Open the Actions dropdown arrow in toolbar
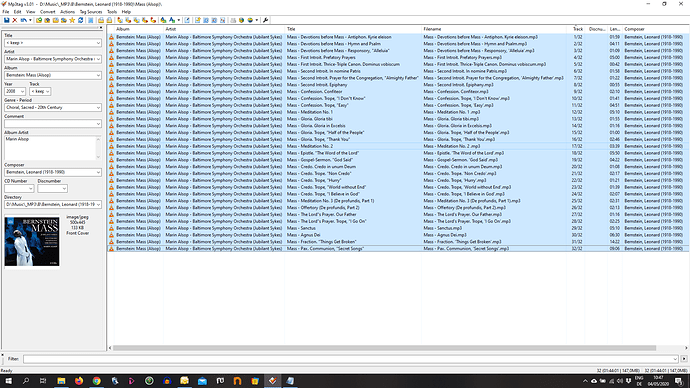690x388 pixels. tap(178, 20)
